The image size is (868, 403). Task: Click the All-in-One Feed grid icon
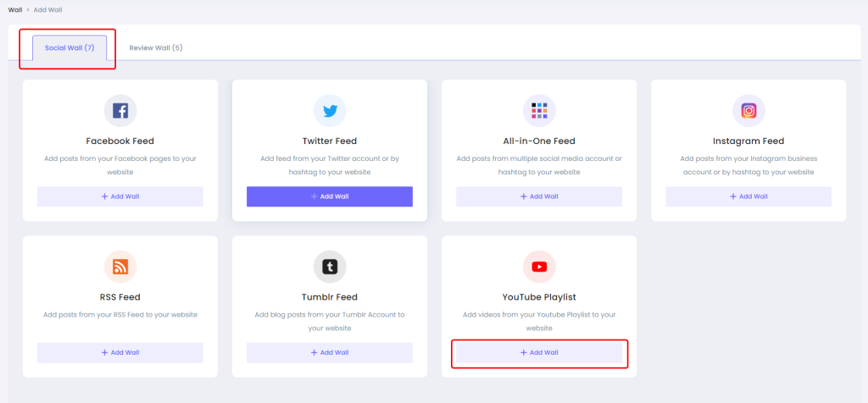click(539, 111)
